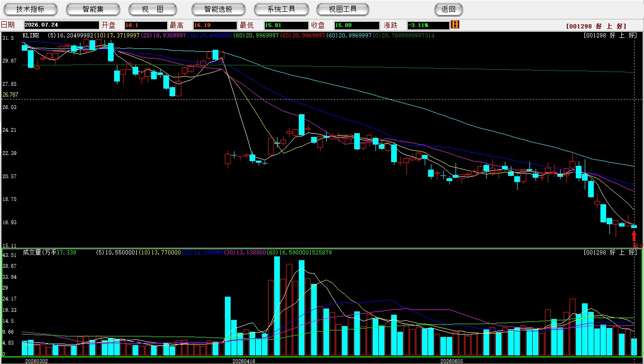Click the 最低 label
This screenshot has height=364, width=644.
pyautogui.click(x=247, y=25)
